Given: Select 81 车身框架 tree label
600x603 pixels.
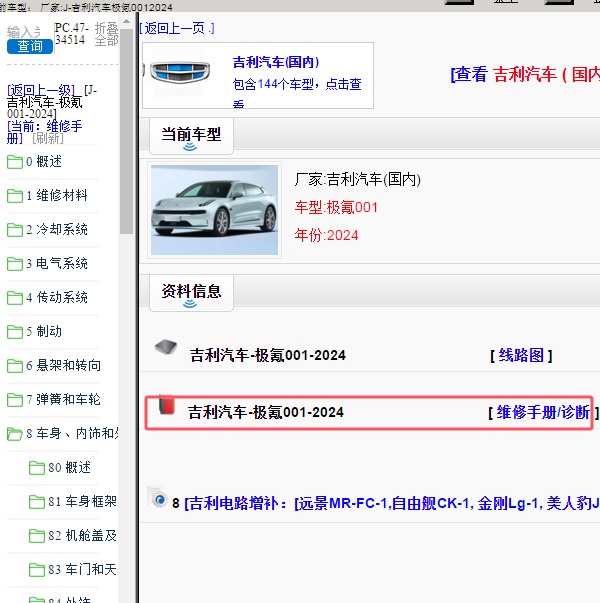Looking at the screenshot, I should click(82, 501).
